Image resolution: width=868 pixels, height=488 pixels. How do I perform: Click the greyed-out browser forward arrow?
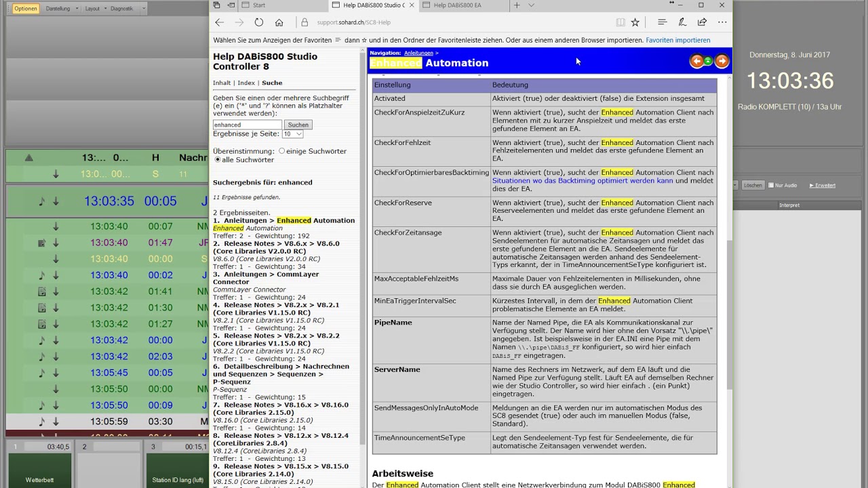[239, 22]
